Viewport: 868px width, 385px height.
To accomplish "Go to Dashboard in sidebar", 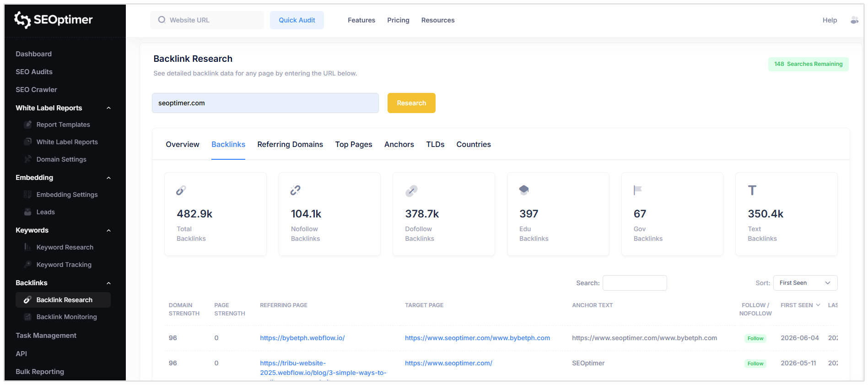I will click(x=33, y=54).
